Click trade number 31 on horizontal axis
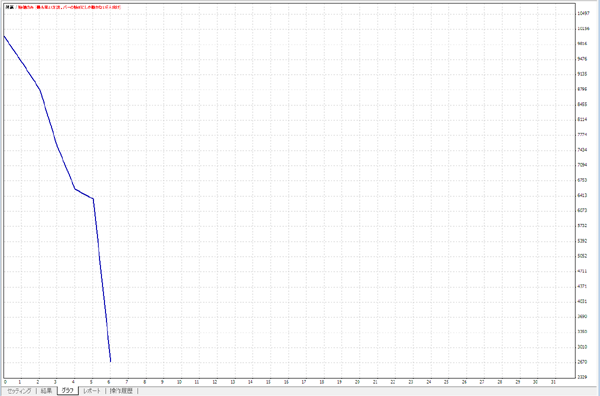600x396 pixels. click(553, 382)
